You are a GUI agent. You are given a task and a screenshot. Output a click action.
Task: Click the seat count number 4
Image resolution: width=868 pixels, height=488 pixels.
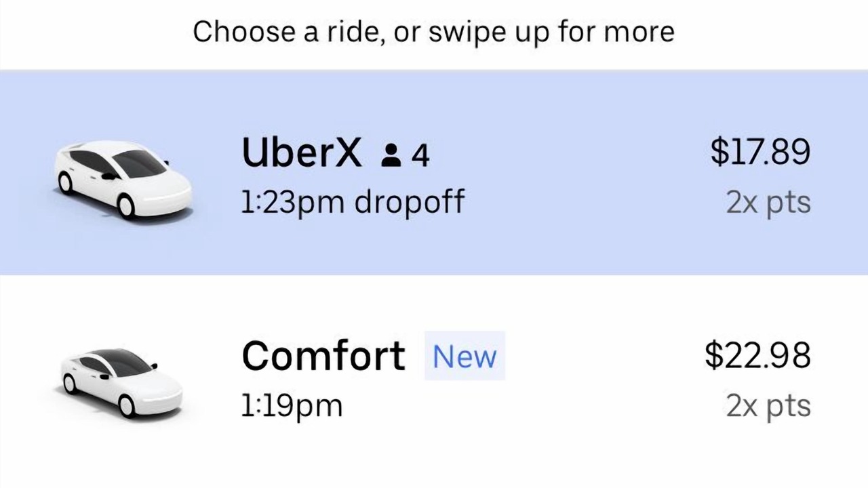[x=420, y=155]
